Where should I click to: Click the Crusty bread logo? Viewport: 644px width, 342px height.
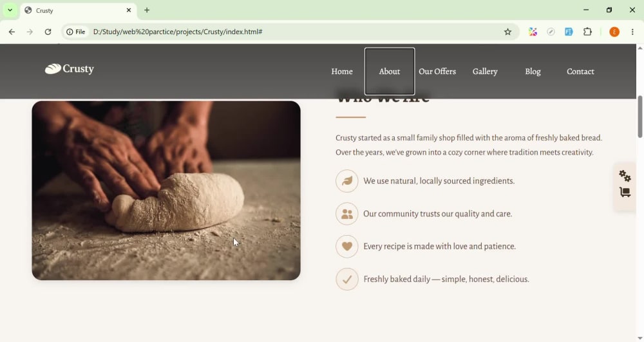[x=70, y=69]
